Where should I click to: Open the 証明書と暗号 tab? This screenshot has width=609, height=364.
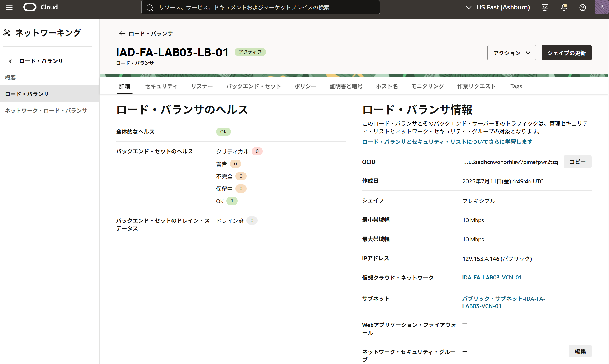click(346, 86)
